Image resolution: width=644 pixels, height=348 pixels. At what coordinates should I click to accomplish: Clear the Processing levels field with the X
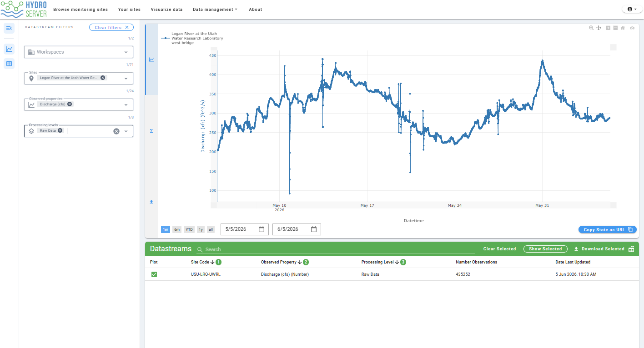click(116, 131)
